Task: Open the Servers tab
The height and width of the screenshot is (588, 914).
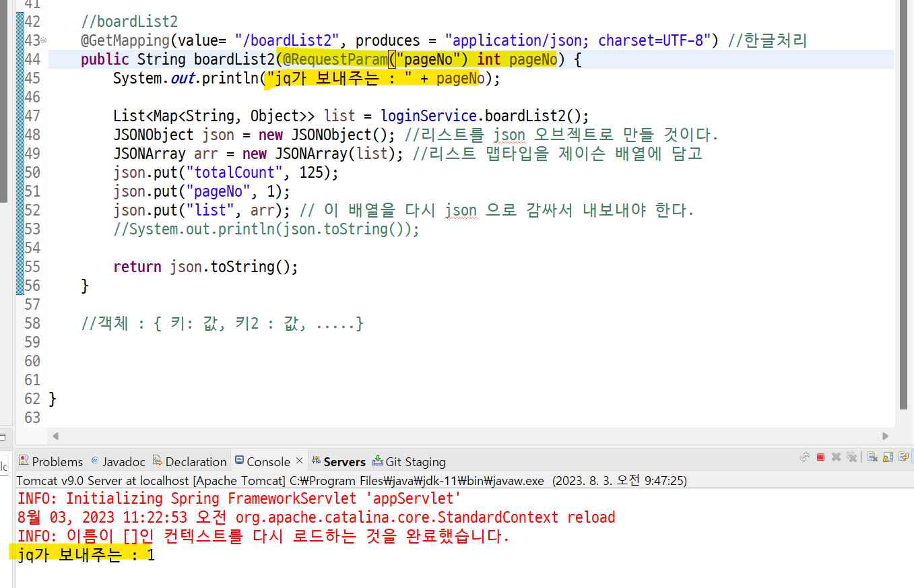Action: [338, 461]
